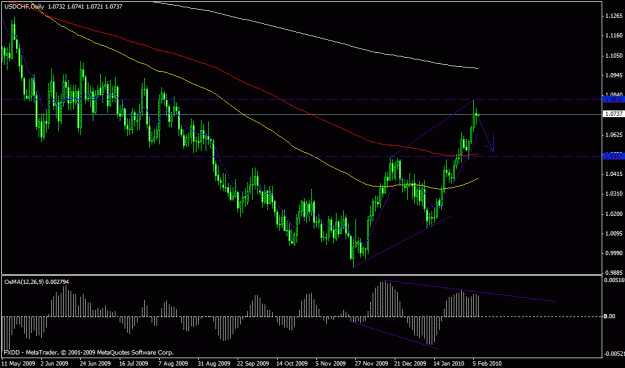This screenshot has width=625, height=368.
Task: Click the 14 Jan 2010 date label
Action: tap(448, 364)
